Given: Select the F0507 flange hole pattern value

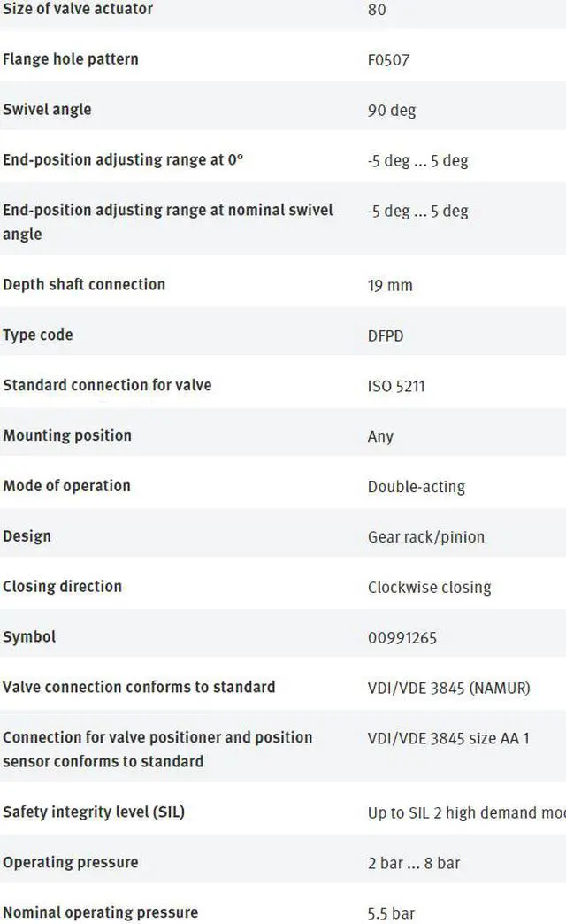Looking at the screenshot, I should [389, 60].
